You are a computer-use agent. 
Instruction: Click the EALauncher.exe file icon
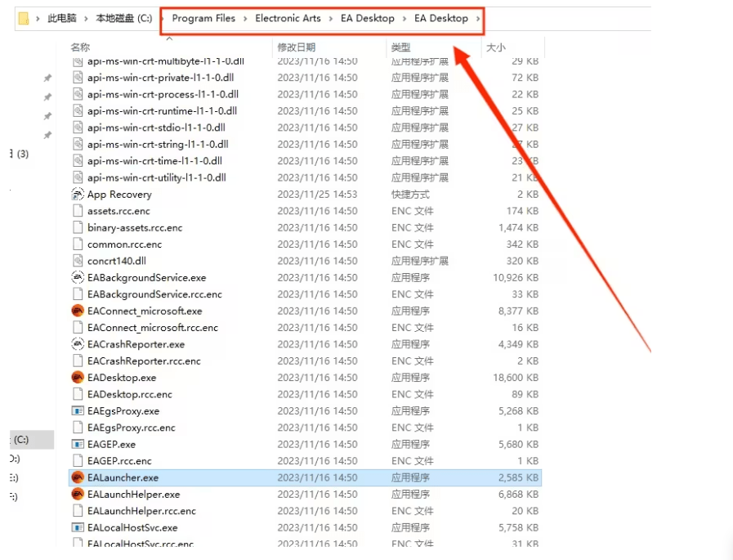coord(78,477)
